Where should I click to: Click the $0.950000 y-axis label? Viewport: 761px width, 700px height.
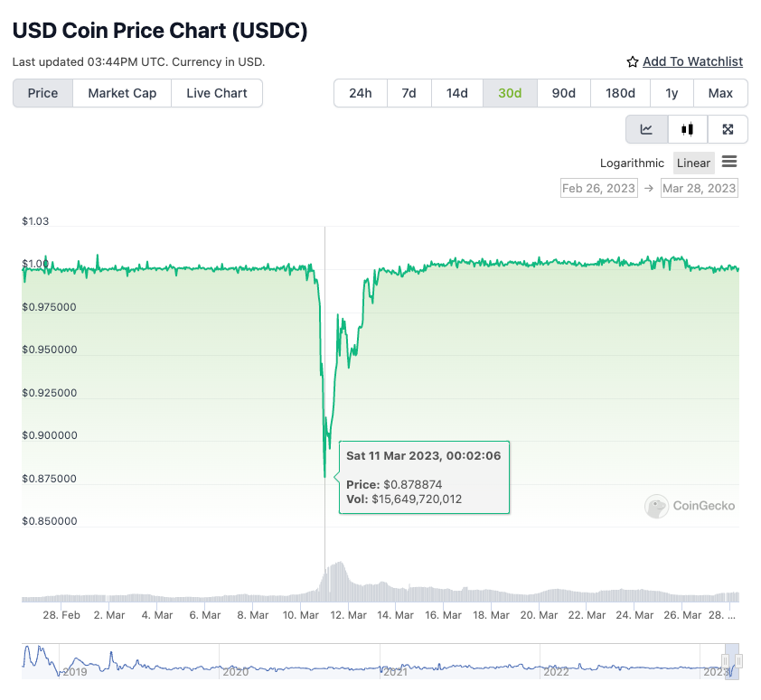50,350
